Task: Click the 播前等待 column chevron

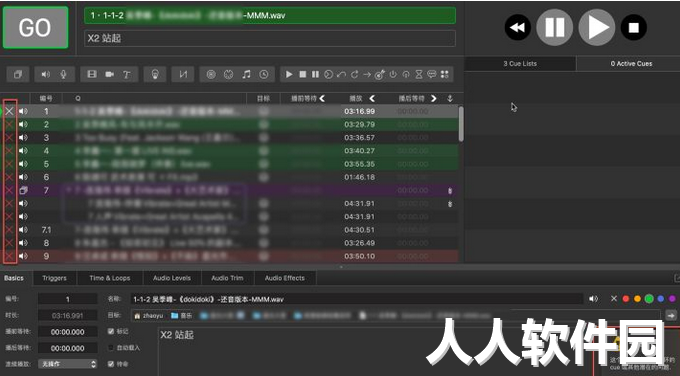Action: click(322, 98)
